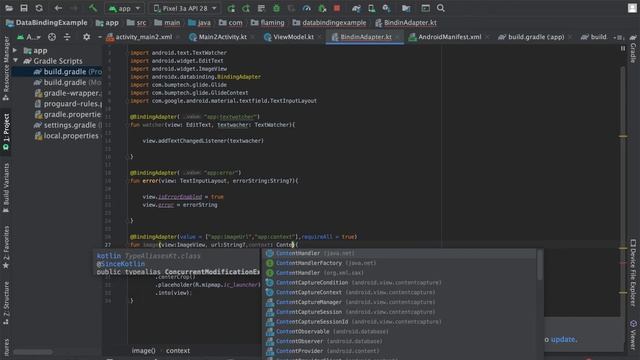Click the Run app icon
640x360 pixels.
(x=231, y=8)
